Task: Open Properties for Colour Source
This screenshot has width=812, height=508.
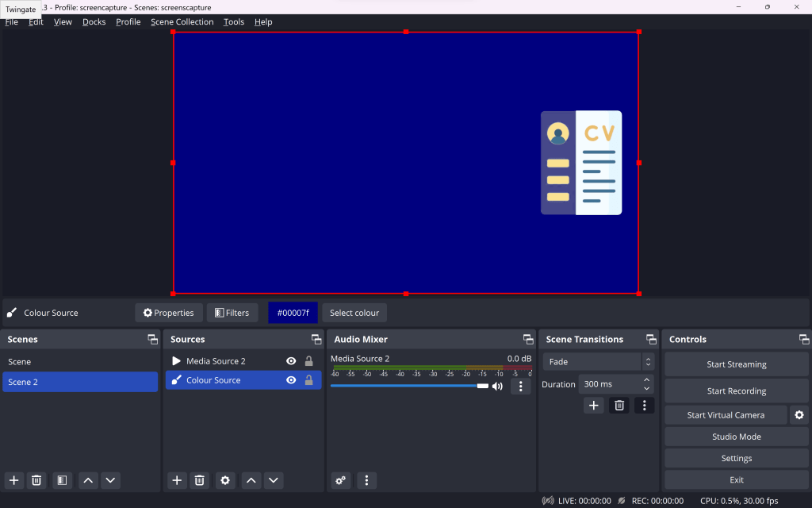Action: click(169, 313)
